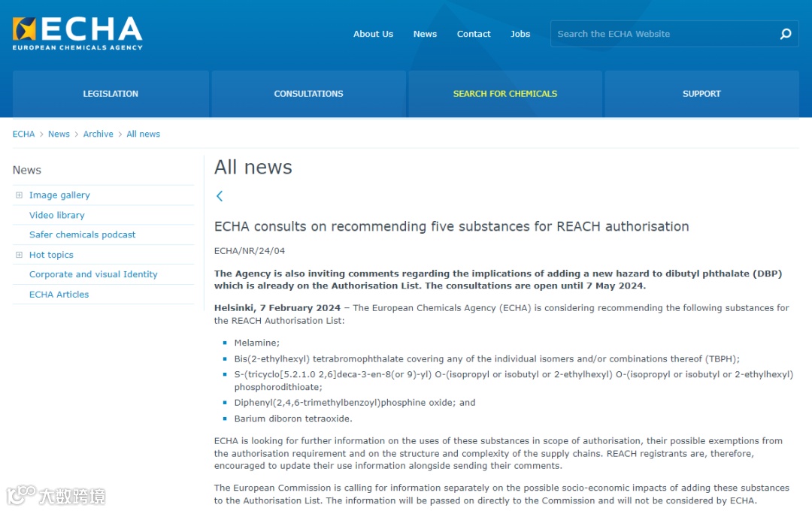Viewport: 812px width, 511px height.
Task: Click the S-(tricyclo[5.2.1.0 2,6]deca-3-en list item
Action: click(514, 380)
